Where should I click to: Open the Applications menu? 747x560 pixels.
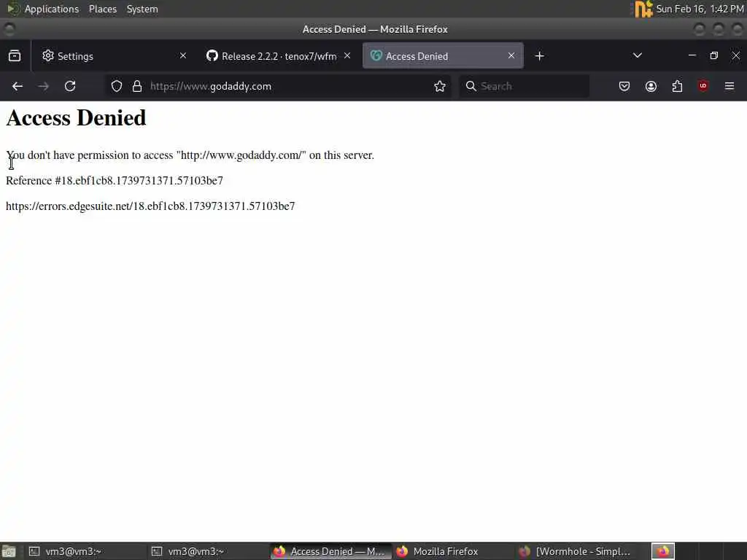(52, 9)
